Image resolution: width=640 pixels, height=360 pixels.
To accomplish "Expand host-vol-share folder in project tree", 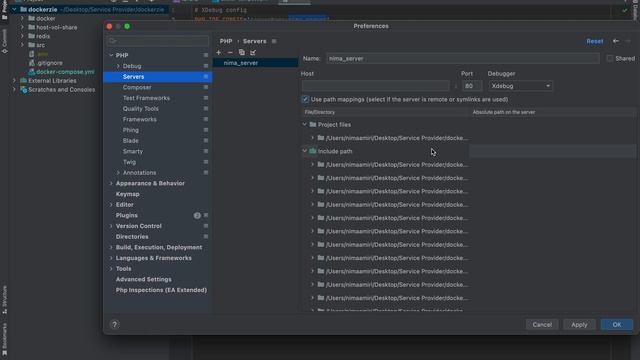I will (x=22, y=27).
